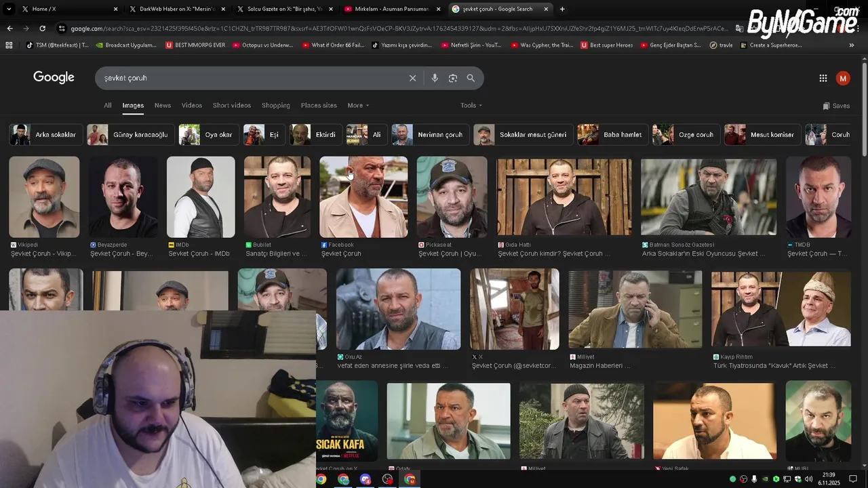This screenshot has width=868, height=488.
Task: Go back to the previous page
Action: 9,28
